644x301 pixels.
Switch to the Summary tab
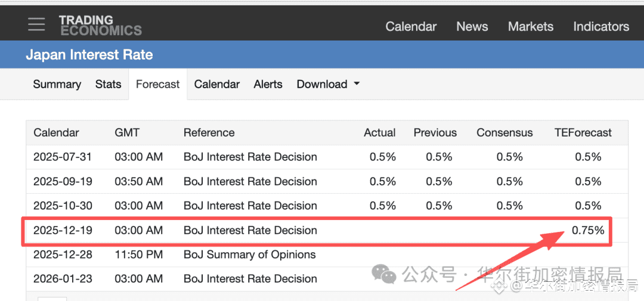tap(57, 84)
